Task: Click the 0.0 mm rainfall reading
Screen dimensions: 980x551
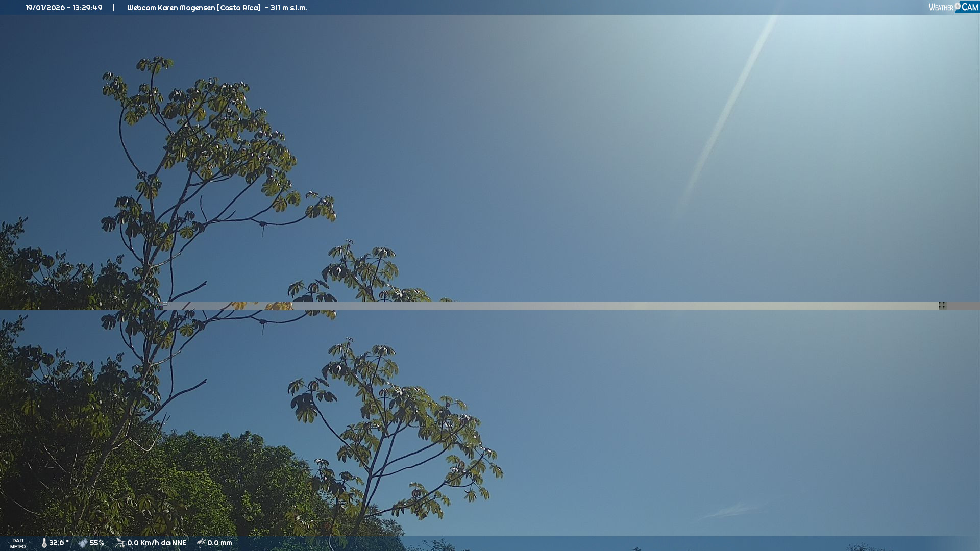Action: coord(219,543)
